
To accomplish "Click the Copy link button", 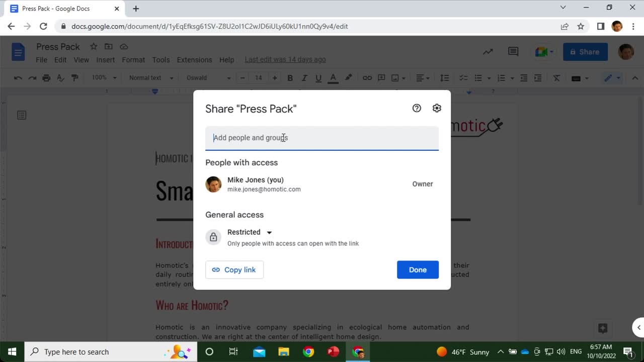I will (234, 269).
